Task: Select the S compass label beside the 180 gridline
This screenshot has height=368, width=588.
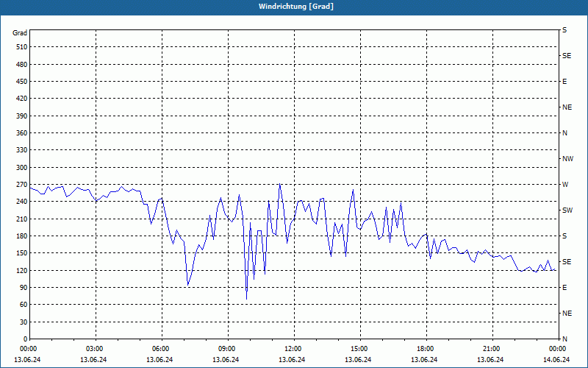Action: (x=564, y=236)
